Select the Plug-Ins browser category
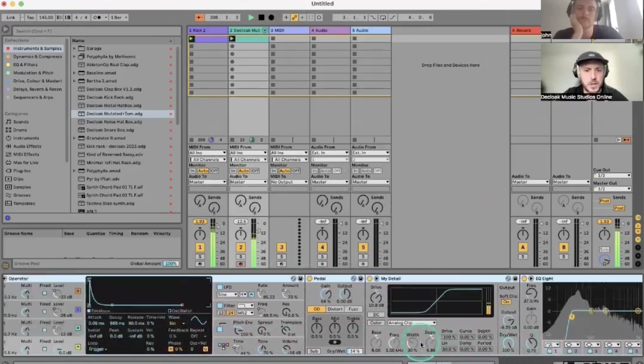 [22, 171]
